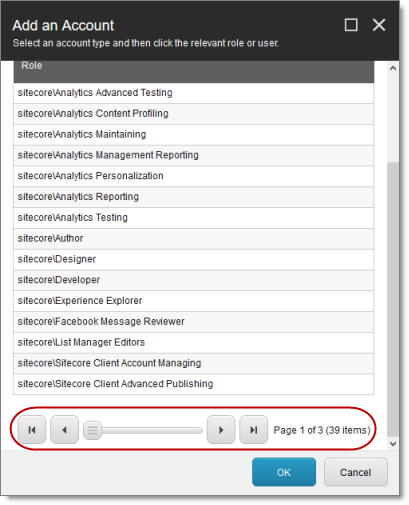
Task: Select sitecore\Analytics Advanced Testing role
Action: tap(194, 93)
